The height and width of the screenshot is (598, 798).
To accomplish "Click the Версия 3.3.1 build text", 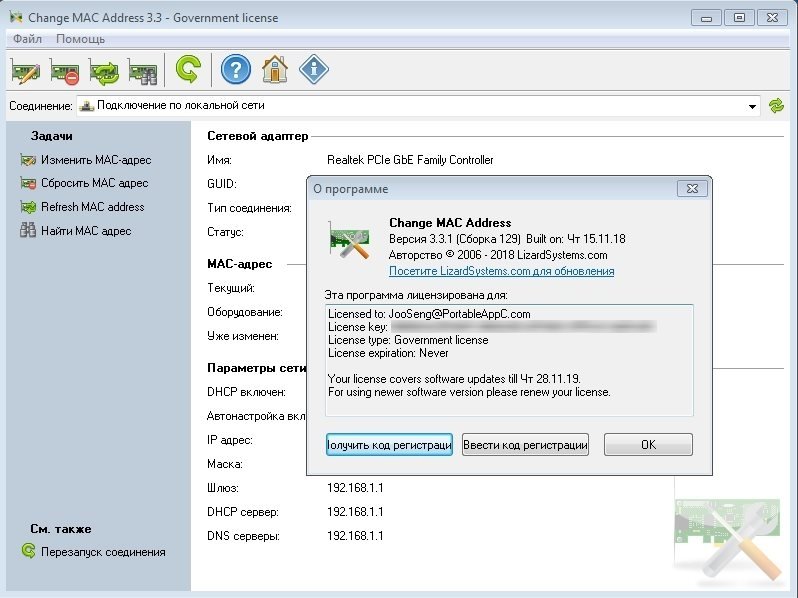I will pos(507,239).
